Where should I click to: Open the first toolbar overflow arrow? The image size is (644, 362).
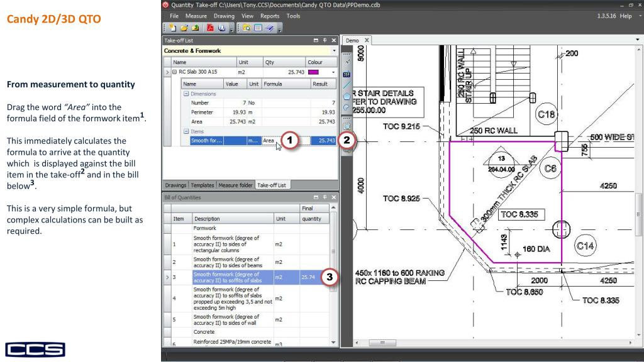(231, 29)
